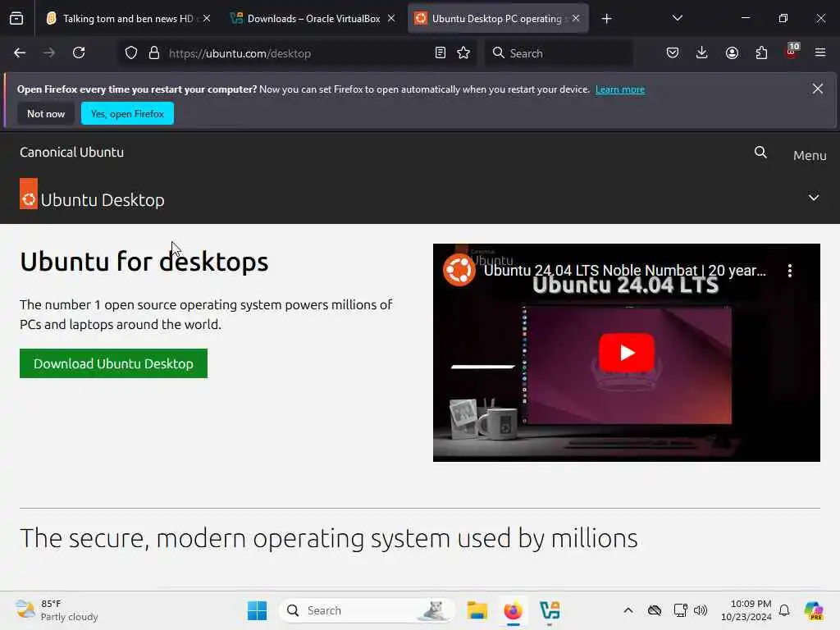Click the taskbar Search box
This screenshot has width=840, height=630.
coord(367,610)
